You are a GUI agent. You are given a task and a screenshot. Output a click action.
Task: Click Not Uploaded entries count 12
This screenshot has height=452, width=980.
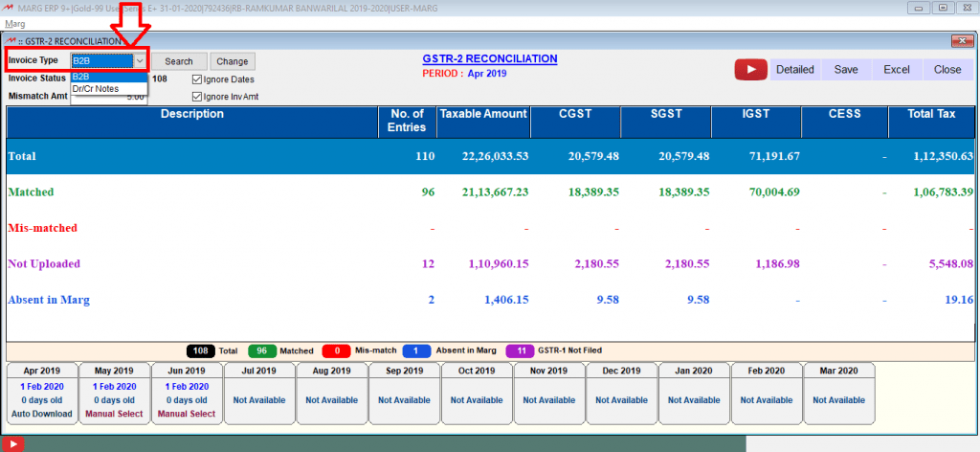point(428,263)
